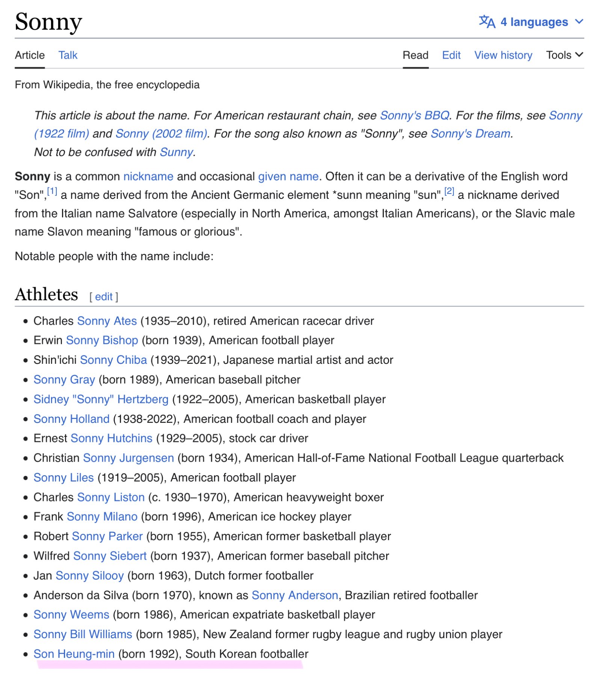
Task: Select the Read tab
Action: click(x=415, y=55)
